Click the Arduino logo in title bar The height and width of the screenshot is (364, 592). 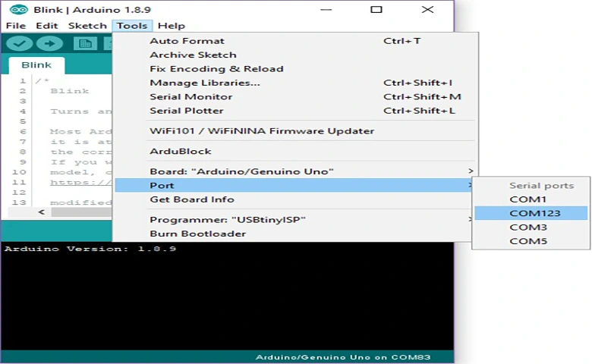18,9
